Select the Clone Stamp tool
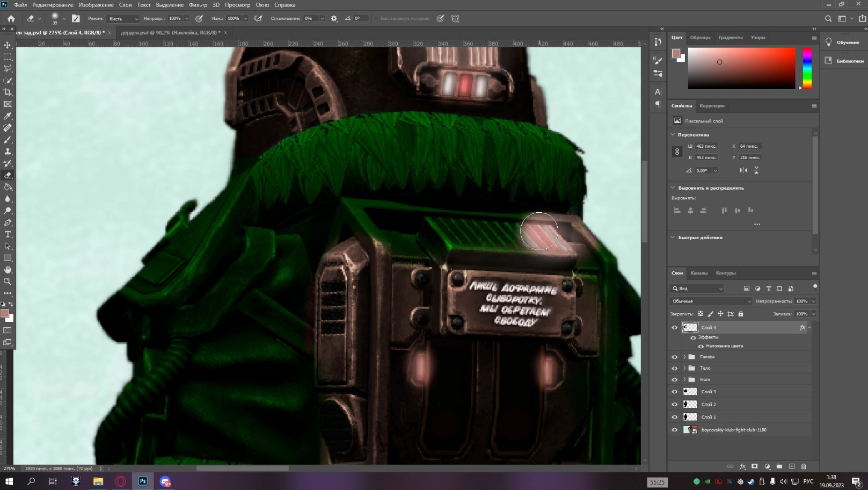 pos(8,152)
